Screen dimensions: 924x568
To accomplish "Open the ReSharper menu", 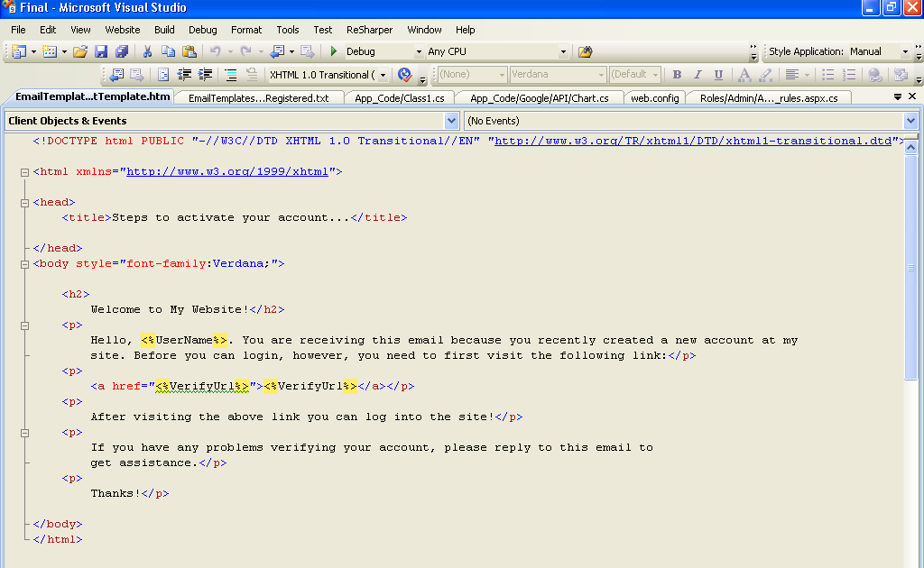I will pos(369,29).
